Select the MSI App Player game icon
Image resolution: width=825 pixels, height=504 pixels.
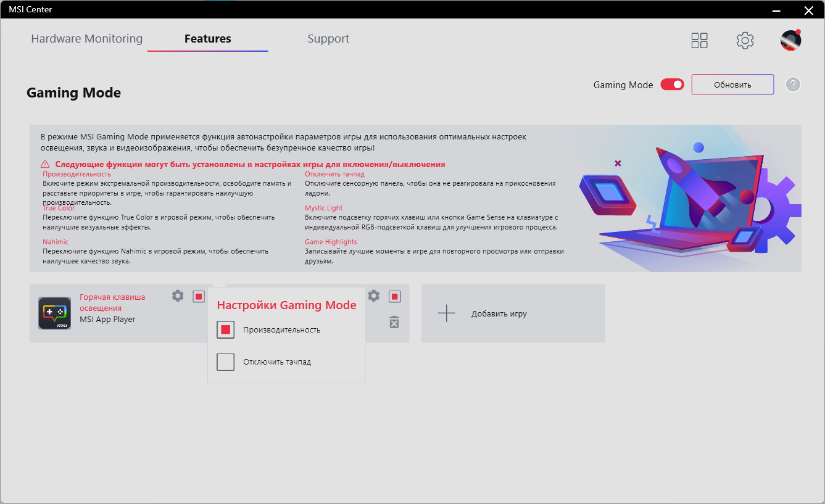pyautogui.click(x=54, y=313)
